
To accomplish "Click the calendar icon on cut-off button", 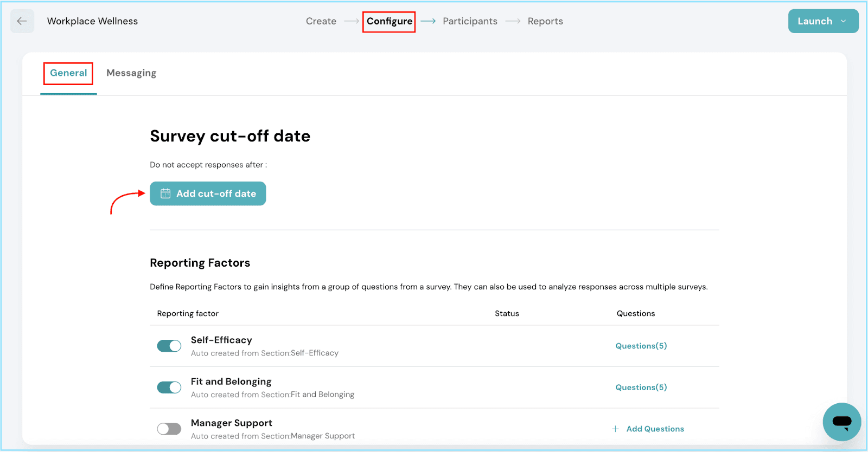I will (x=165, y=193).
